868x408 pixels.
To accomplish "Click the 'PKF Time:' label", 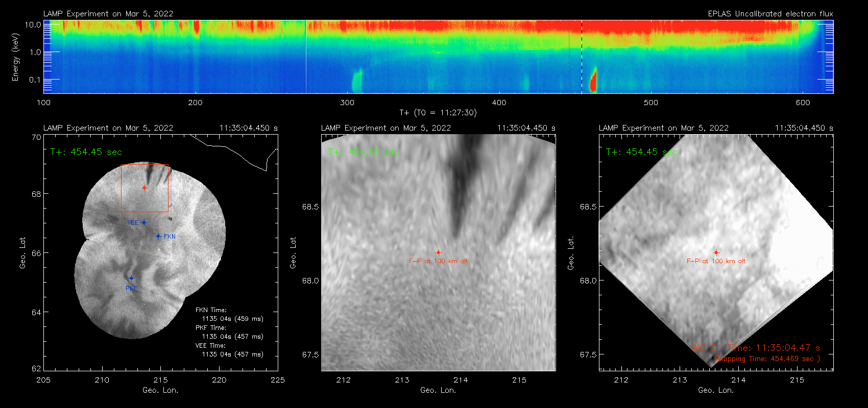I will click(211, 328).
